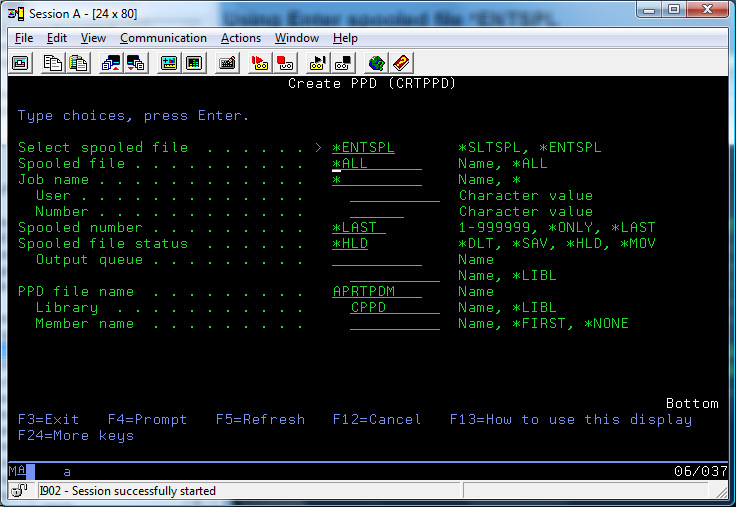
Task: Click the *DLT, *SAV, *HLD, *MOV choices text
Action: pos(557,244)
